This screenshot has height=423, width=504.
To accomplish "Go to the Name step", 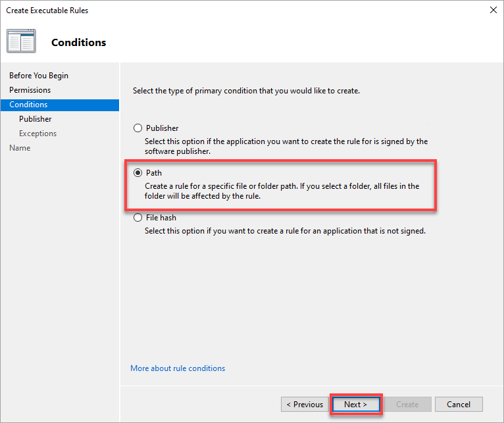I will coord(20,148).
